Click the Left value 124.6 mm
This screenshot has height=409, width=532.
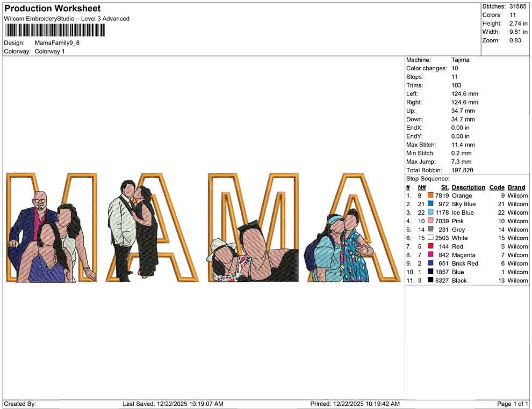(465, 93)
